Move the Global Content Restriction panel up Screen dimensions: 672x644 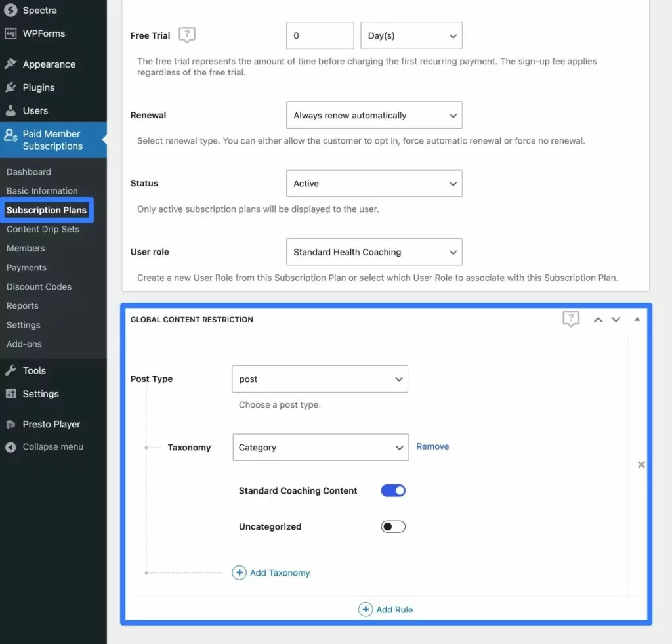click(598, 320)
